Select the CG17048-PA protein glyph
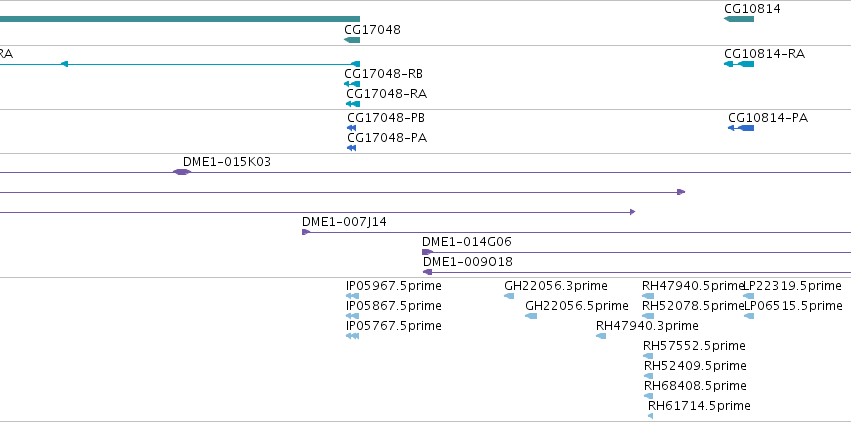This screenshot has height=422, width=851. coord(352,148)
